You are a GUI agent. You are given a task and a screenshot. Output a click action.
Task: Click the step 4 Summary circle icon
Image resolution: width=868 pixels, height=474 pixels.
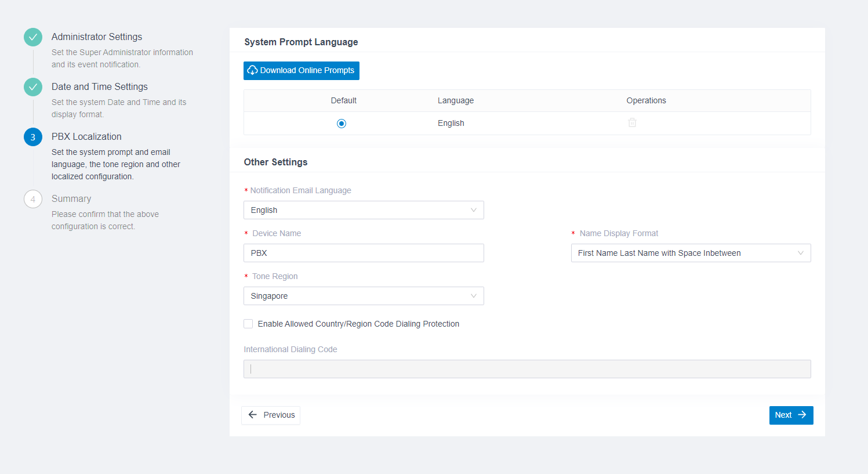[33, 199]
